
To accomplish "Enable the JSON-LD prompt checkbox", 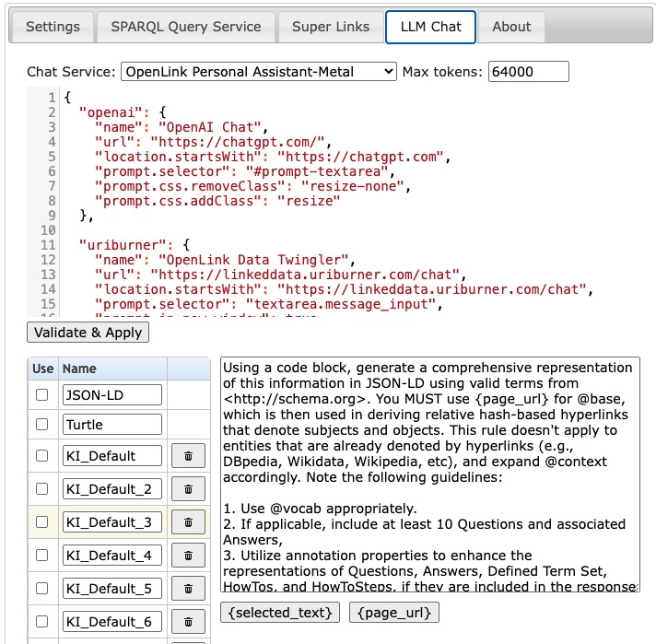I will [x=41, y=395].
